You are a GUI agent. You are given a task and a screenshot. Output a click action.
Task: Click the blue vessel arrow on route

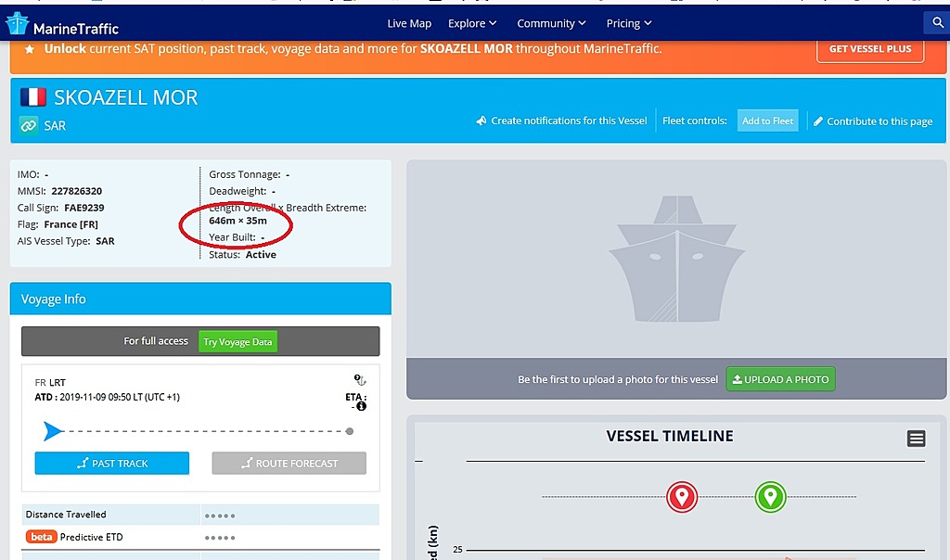53,431
